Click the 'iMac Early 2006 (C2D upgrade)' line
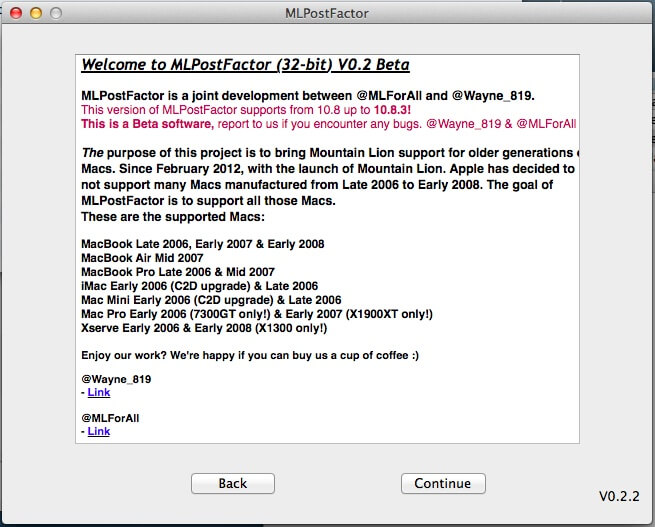This screenshot has height=527, width=655. click(x=199, y=286)
